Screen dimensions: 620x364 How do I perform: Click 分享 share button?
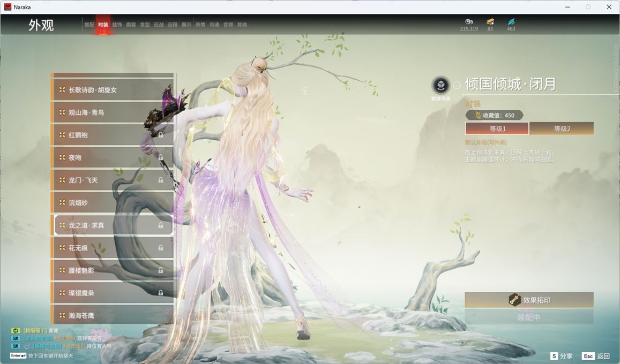coord(561,356)
